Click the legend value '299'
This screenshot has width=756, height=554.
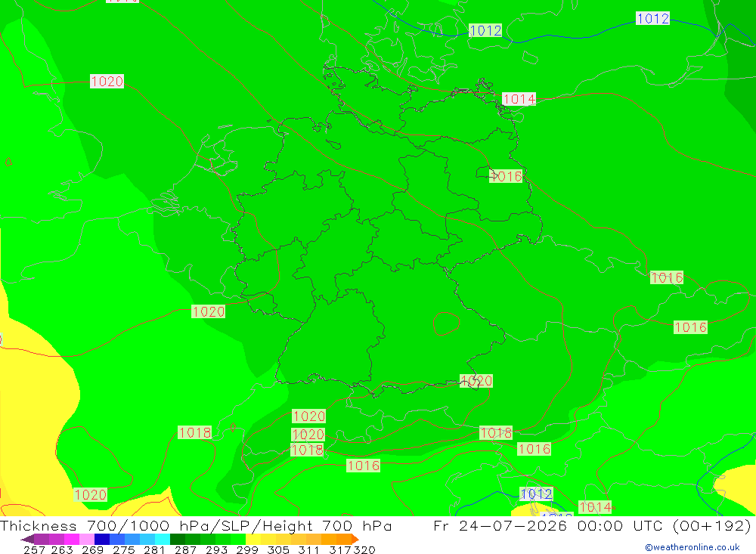pos(247,549)
